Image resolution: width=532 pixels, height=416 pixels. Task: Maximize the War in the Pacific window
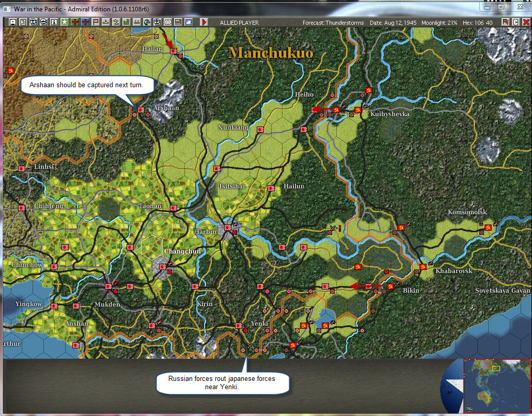pyautogui.click(x=501, y=7)
